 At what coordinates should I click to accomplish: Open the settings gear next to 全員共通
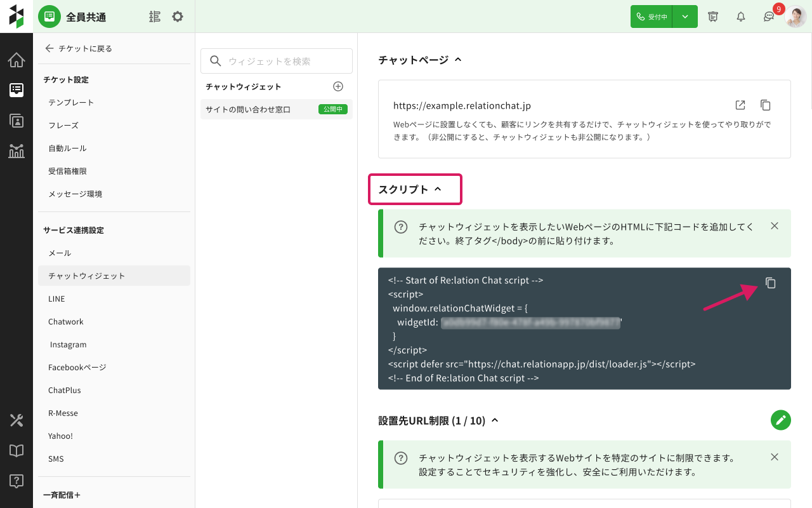click(x=178, y=17)
